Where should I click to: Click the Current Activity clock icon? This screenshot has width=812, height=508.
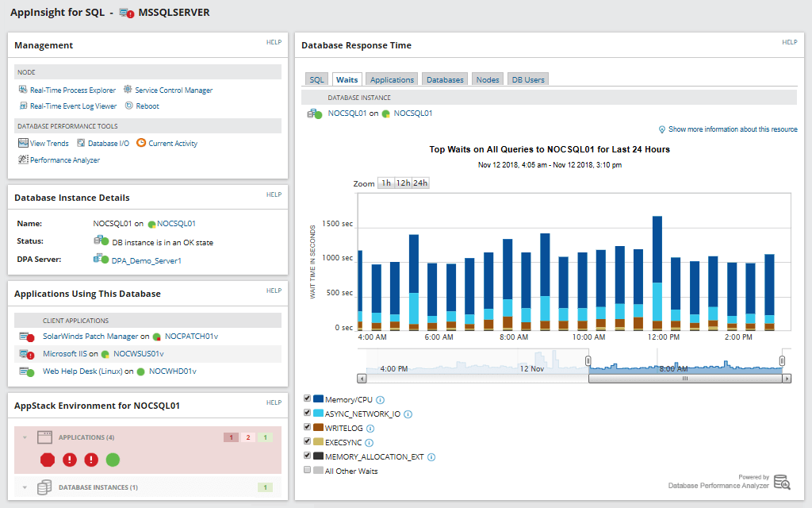coord(141,143)
